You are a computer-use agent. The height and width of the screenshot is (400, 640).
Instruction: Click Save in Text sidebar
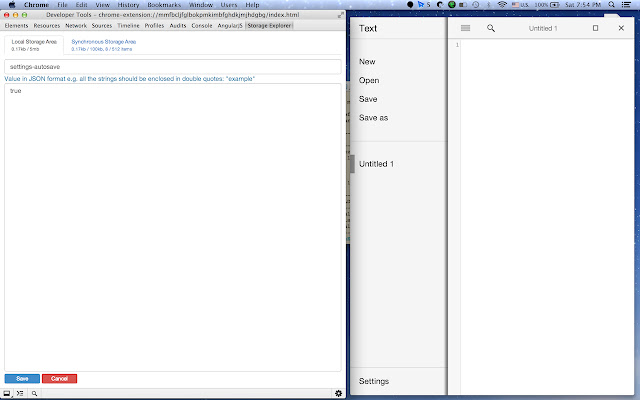tap(368, 99)
